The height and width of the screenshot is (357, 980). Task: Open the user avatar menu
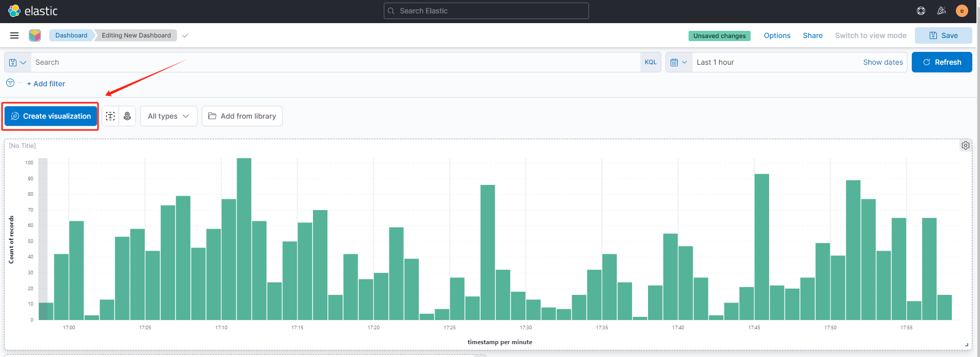click(962, 11)
